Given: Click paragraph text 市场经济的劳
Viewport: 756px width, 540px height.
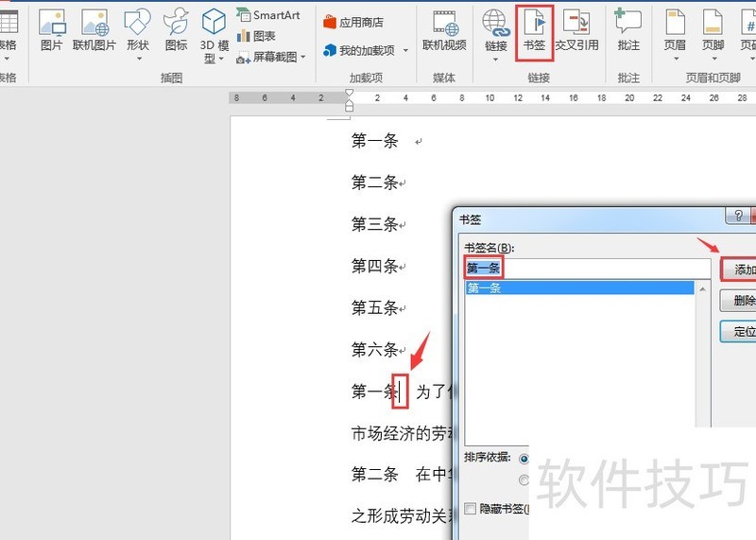Looking at the screenshot, I should 402,433.
